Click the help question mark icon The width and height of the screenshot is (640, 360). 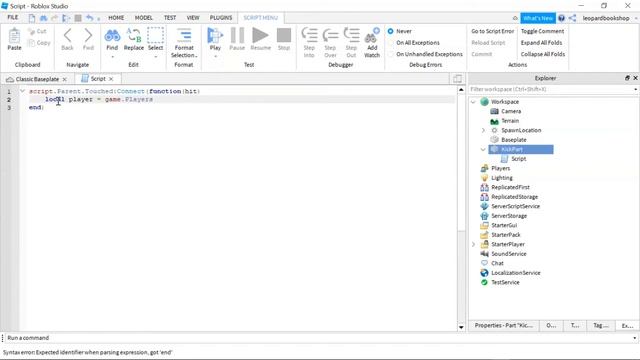[x=562, y=18]
